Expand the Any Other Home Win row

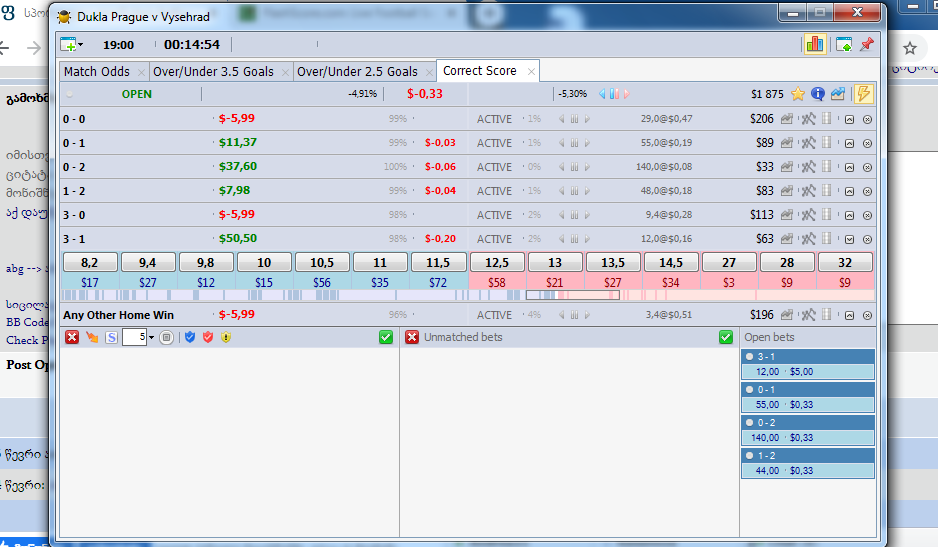pyautogui.click(x=849, y=315)
